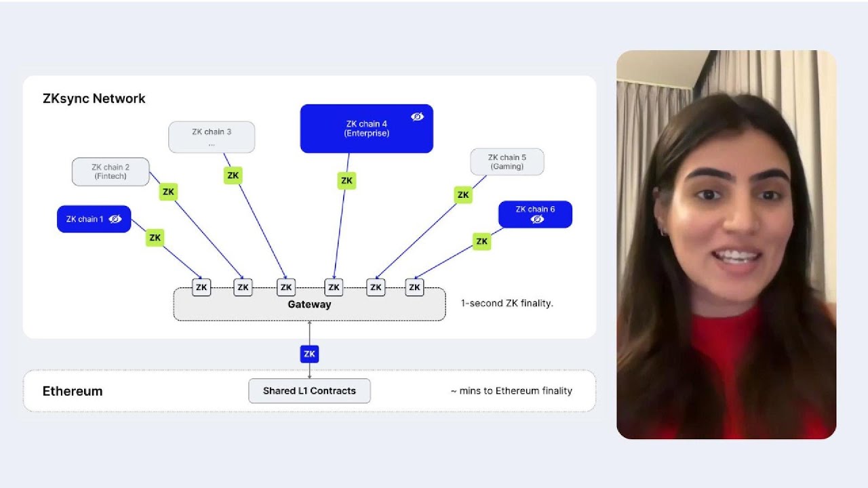The height and width of the screenshot is (488, 868).
Task: Click the green ZK badge on chain 6's arrow
Action: click(481, 241)
